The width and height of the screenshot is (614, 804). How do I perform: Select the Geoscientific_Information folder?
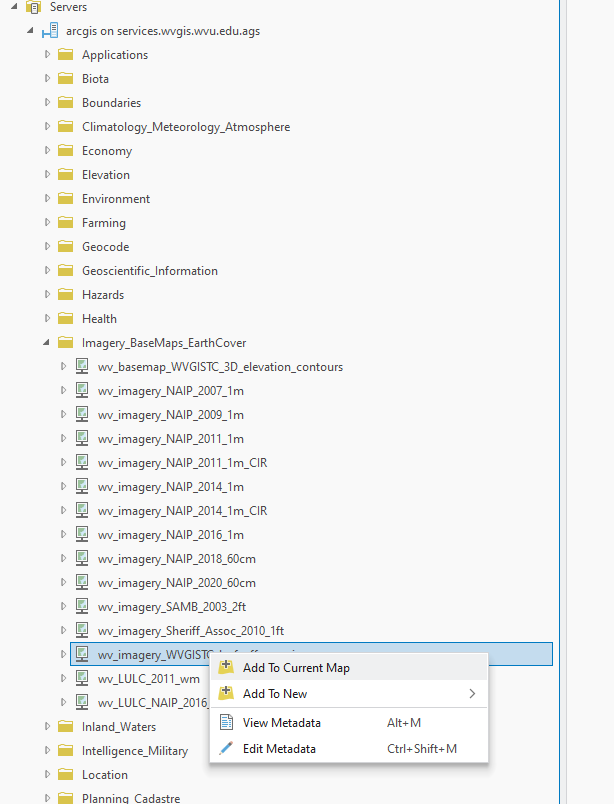[x=150, y=271]
